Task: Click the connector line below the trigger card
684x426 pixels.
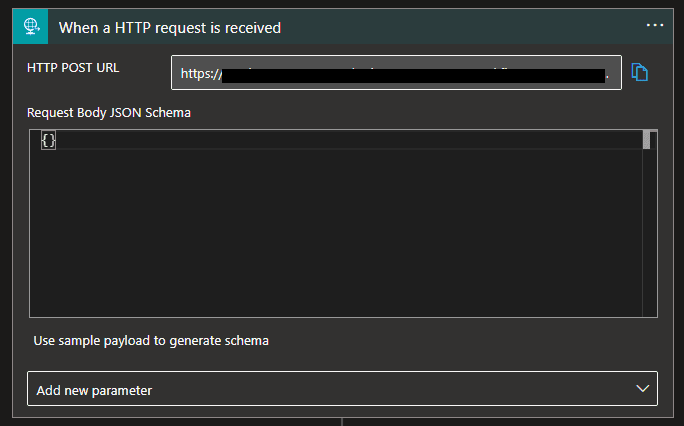Action: [342, 421]
